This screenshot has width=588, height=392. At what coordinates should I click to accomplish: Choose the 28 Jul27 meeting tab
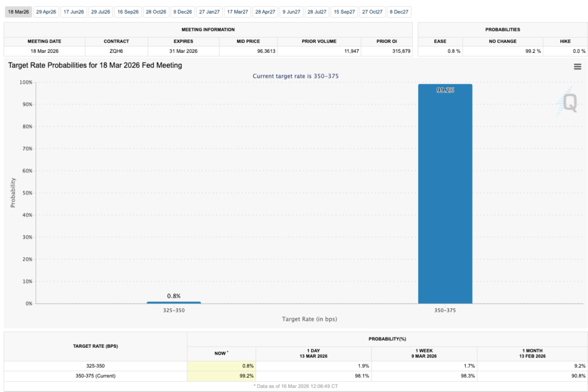coord(317,11)
